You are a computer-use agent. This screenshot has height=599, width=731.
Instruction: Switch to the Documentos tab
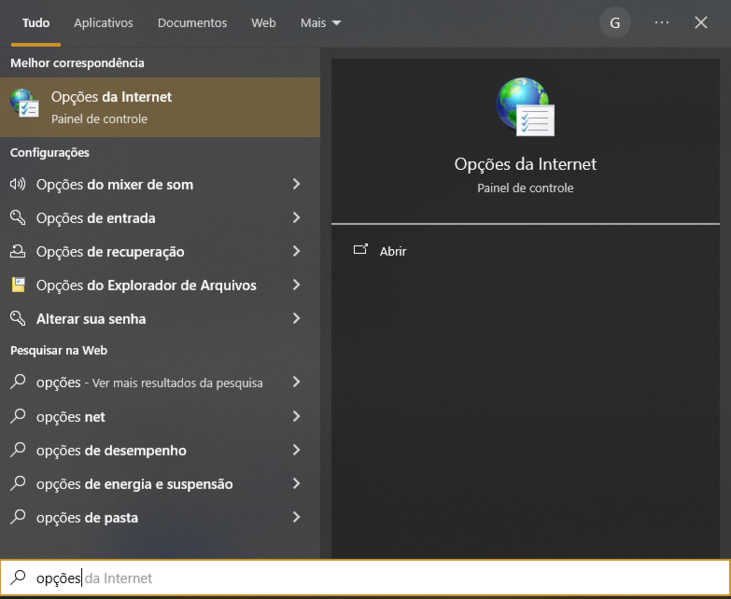click(x=192, y=23)
